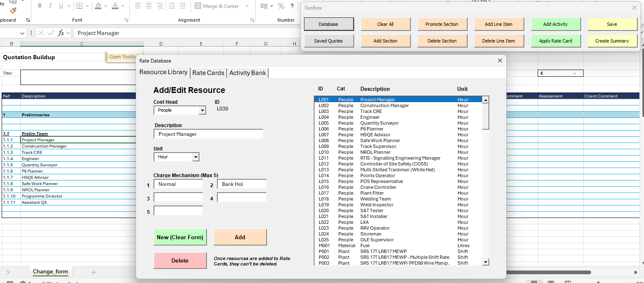Select 'Quantity Surveyor' row L005 in list
The width and height of the screenshot is (644, 283).
point(398,123)
